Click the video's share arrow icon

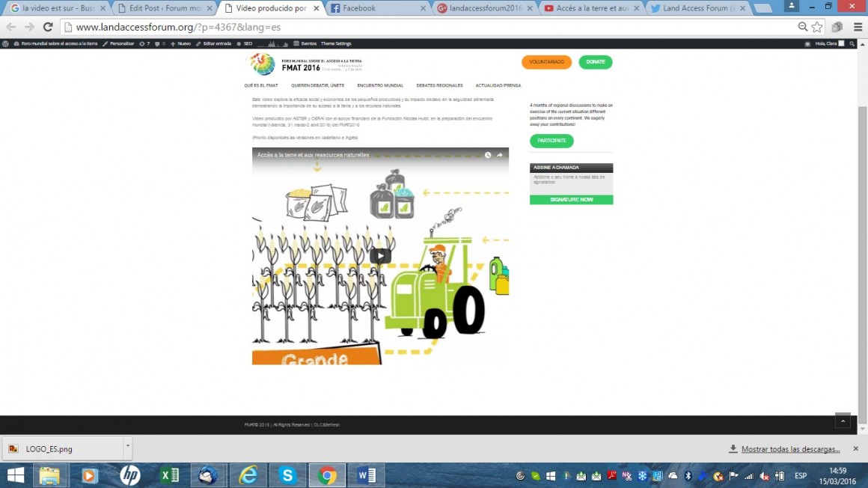(500, 155)
